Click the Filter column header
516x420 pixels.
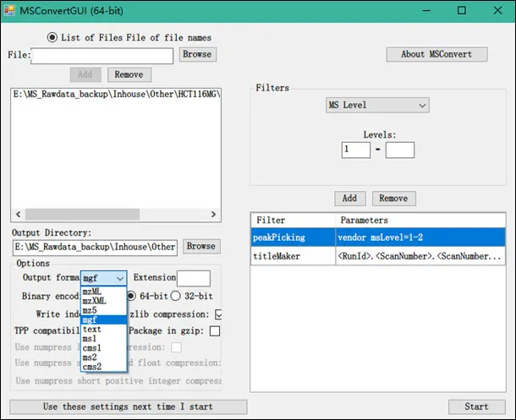click(293, 221)
